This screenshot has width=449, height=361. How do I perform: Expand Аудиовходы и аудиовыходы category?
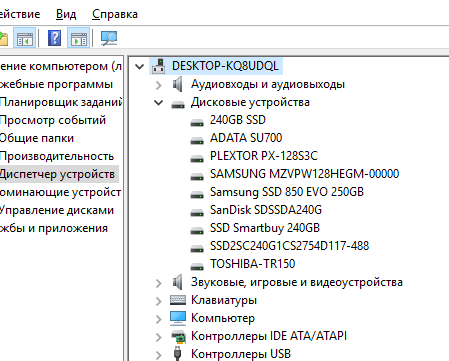[x=159, y=85]
